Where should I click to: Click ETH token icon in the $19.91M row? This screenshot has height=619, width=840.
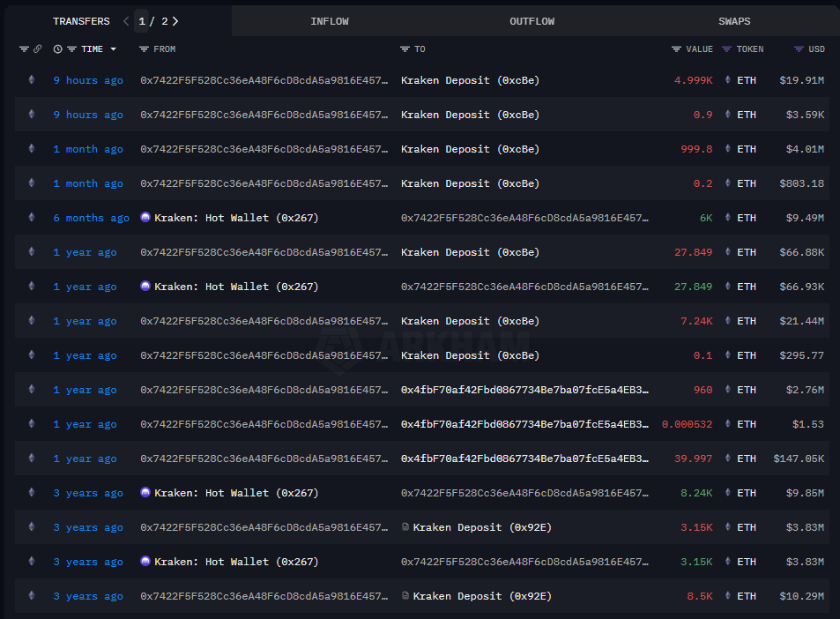click(x=728, y=80)
